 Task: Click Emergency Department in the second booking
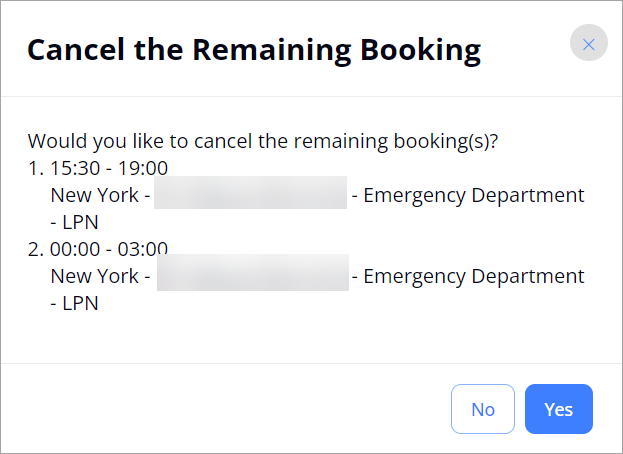pyautogui.click(x=474, y=276)
